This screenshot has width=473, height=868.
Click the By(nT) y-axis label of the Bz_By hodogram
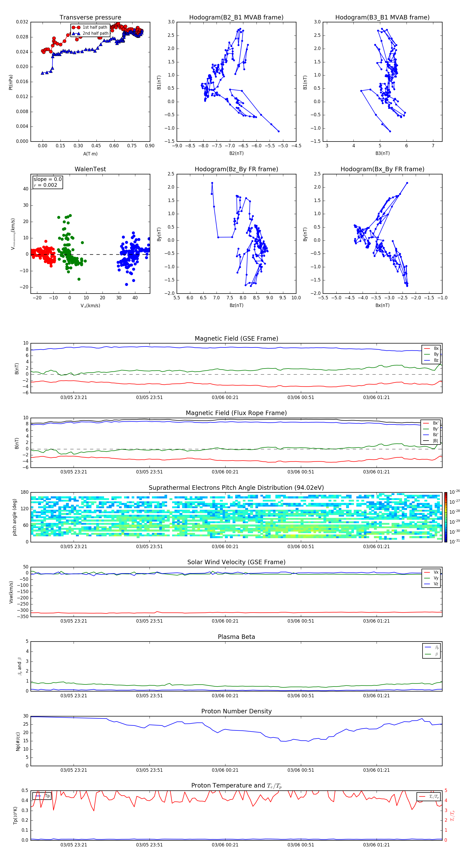[x=159, y=234]
